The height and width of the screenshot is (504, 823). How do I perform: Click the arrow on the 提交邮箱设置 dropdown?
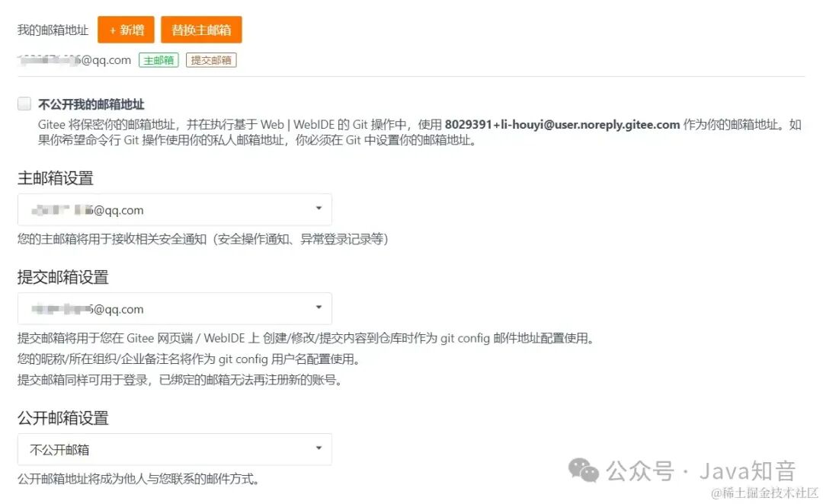[x=319, y=308]
